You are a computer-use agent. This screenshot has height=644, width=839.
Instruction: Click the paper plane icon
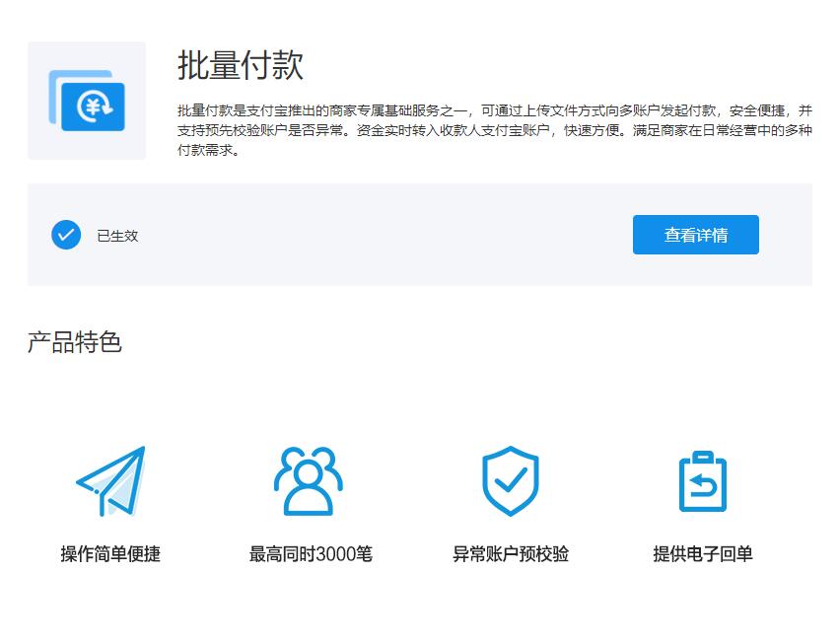(x=110, y=480)
